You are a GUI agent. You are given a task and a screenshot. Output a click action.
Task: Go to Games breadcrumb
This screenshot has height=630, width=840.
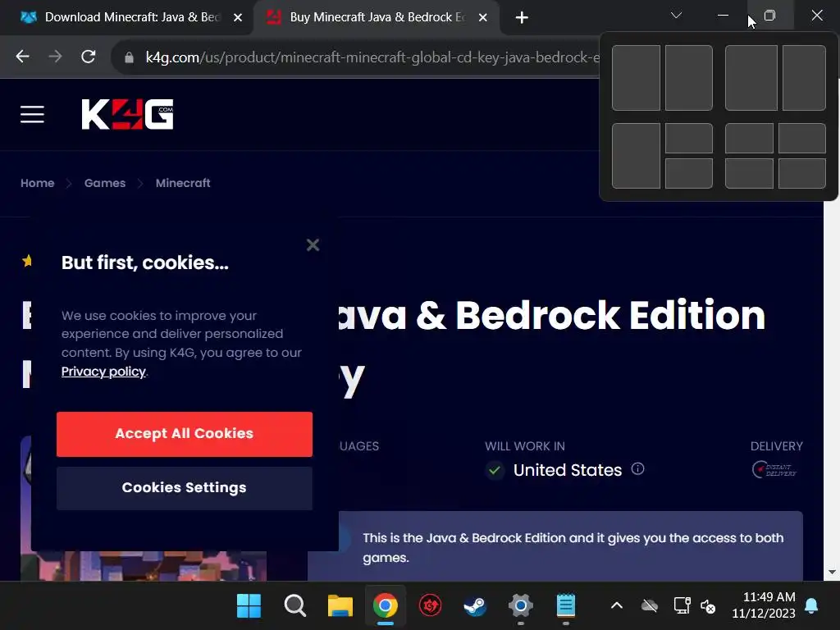105,183
